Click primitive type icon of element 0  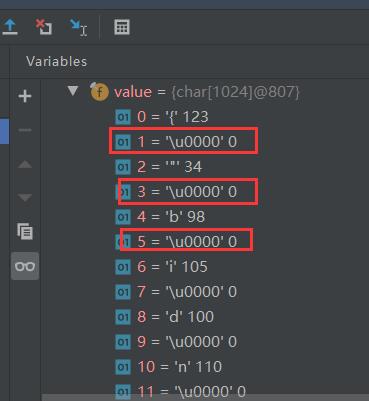pyautogui.click(x=123, y=117)
